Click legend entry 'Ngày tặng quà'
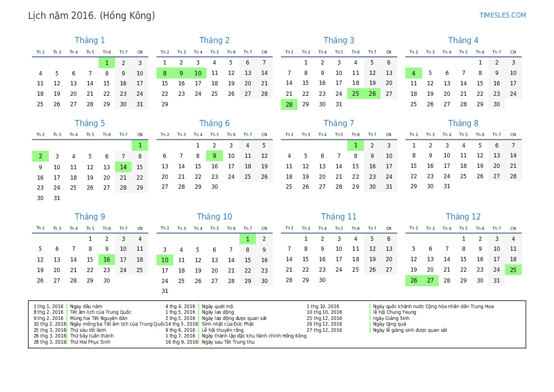 click(390, 324)
